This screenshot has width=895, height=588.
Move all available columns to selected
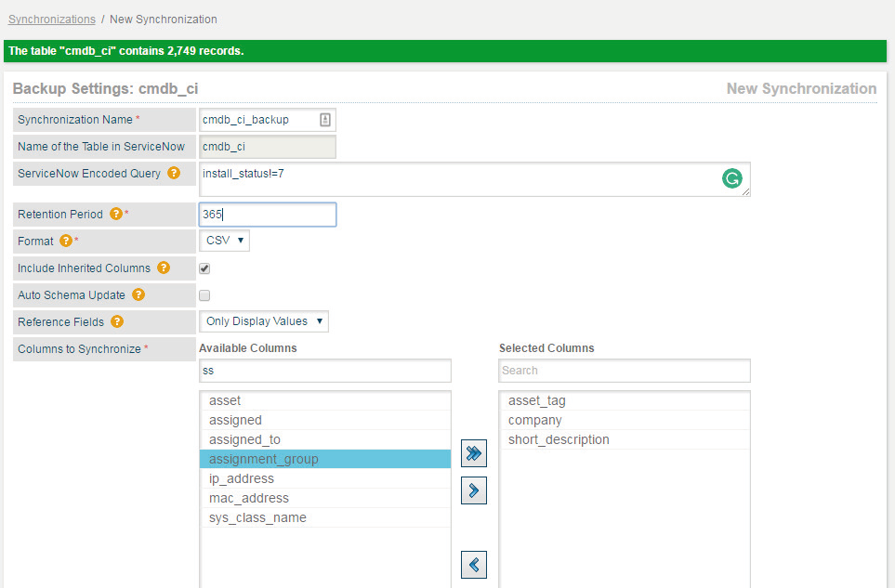click(x=473, y=453)
